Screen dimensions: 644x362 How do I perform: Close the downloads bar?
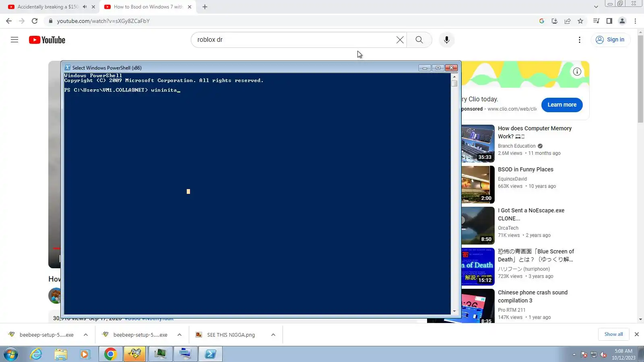637,334
